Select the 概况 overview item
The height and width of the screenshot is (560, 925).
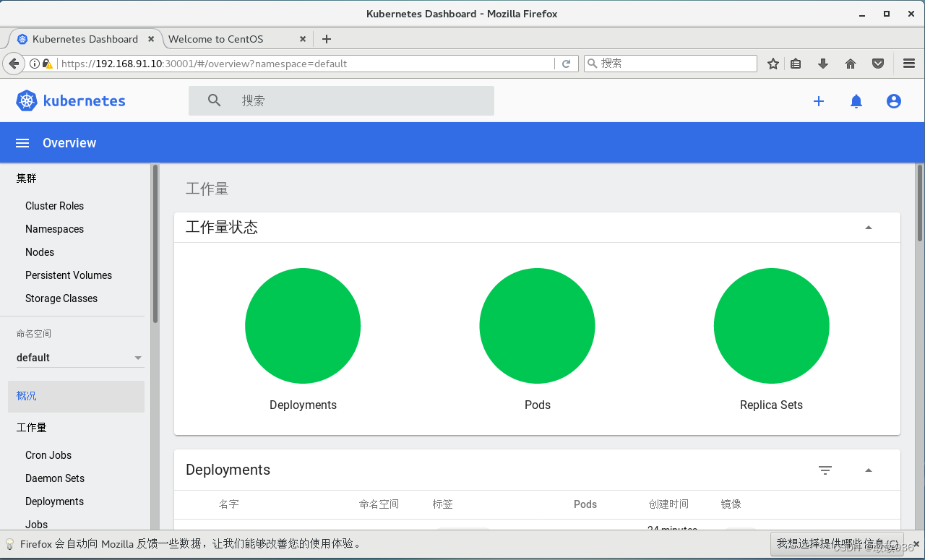(x=76, y=396)
